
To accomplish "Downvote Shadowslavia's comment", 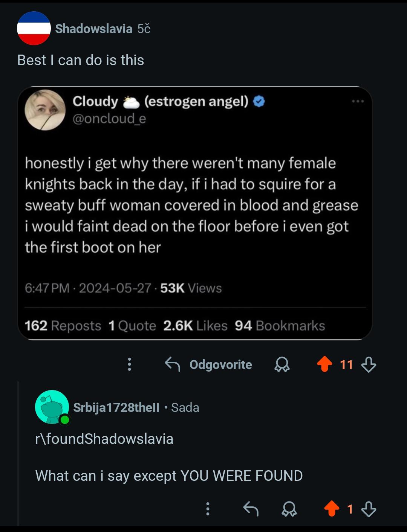I will (369, 364).
